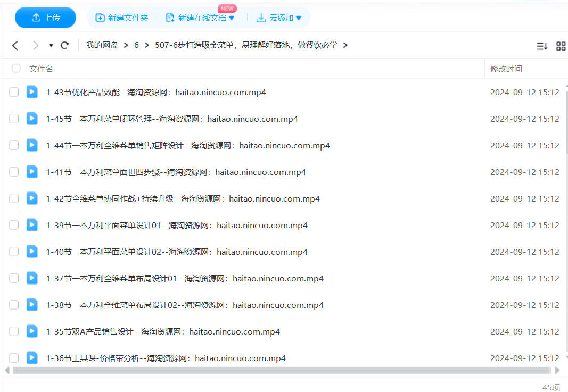This screenshot has height=392, width=568.
Task: Sort by the 文件名 column header
Action: [x=41, y=69]
